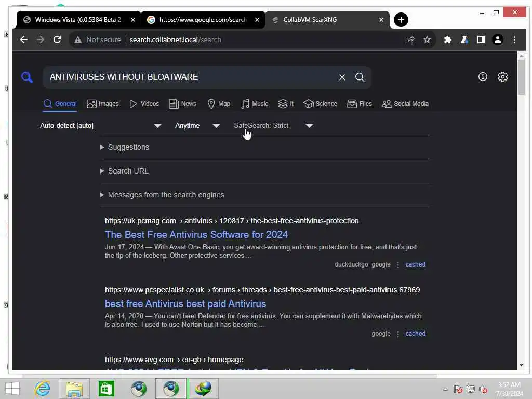Bookmark this page with the star icon

click(x=427, y=39)
